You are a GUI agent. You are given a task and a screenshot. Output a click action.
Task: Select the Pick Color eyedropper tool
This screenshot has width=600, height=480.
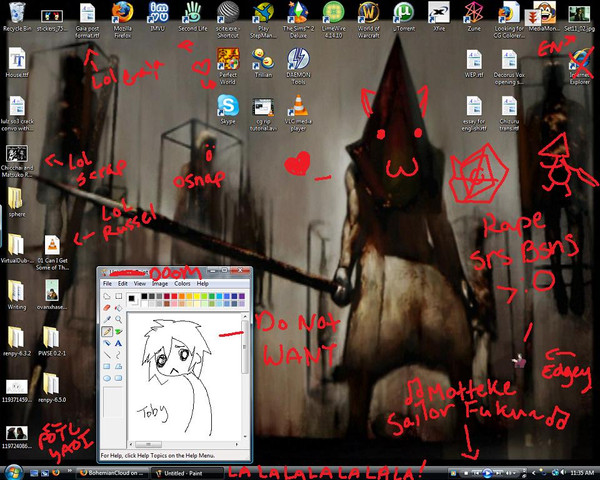107,319
